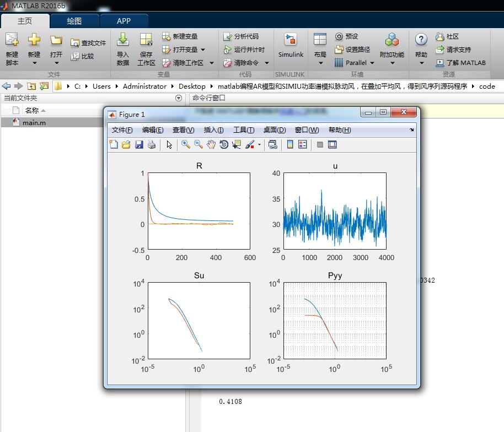Open Edit (编辑) menu in Figure 1
The width and height of the screenshot is (504, 432).
(x=153, y=129)
